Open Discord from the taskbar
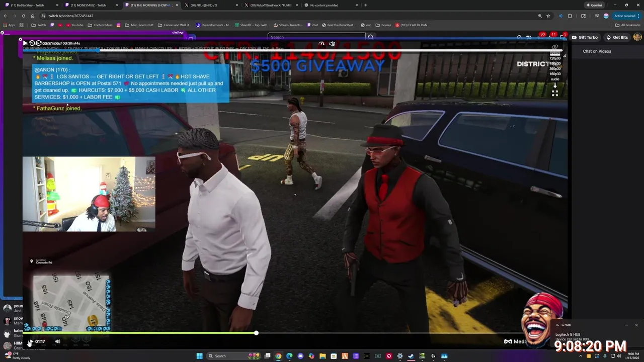Image resolution: width=644 pixels, height=362 pixels. 300,356
